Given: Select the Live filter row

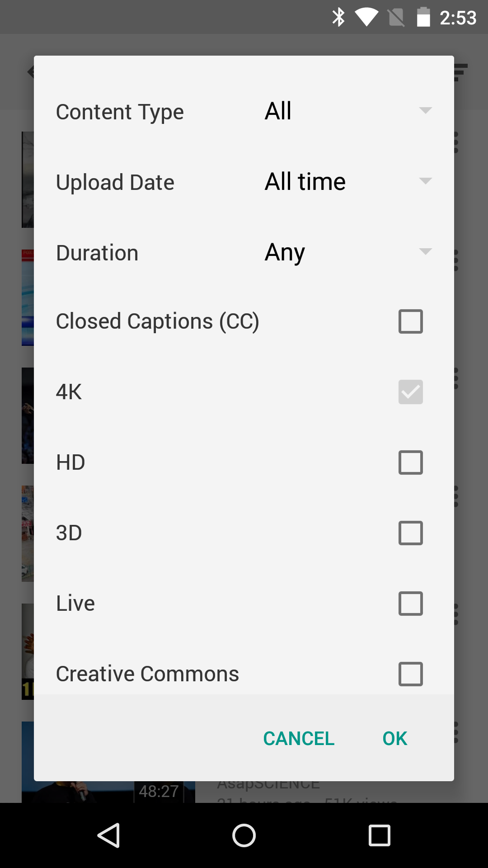Looking at the screenshot, I should tap(244, 604).
